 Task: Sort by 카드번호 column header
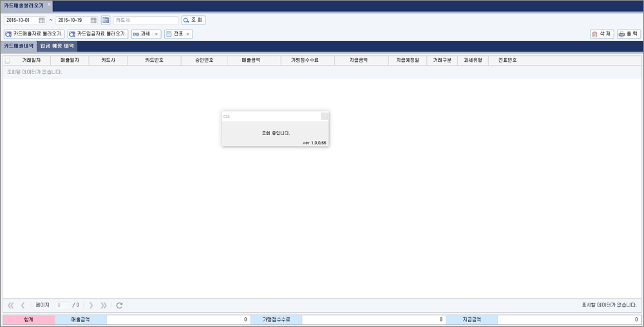coord(155,61)
